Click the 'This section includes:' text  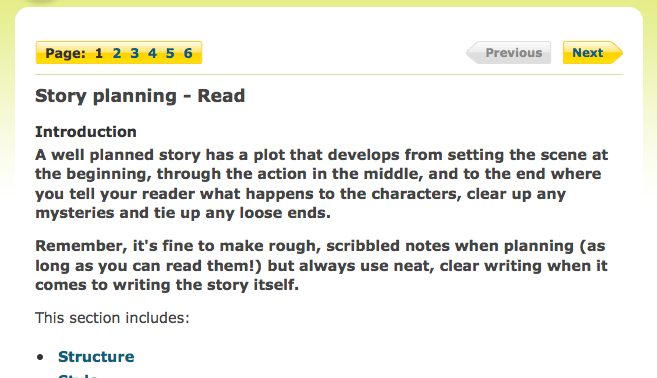point(112,318)
